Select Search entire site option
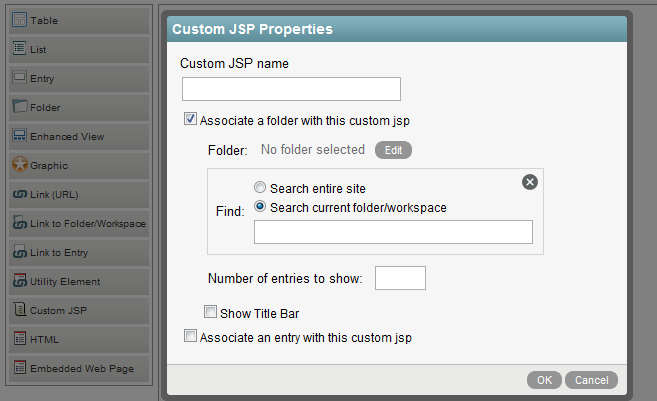This screenshot has height=401, width=657. (x=260, y=188)
